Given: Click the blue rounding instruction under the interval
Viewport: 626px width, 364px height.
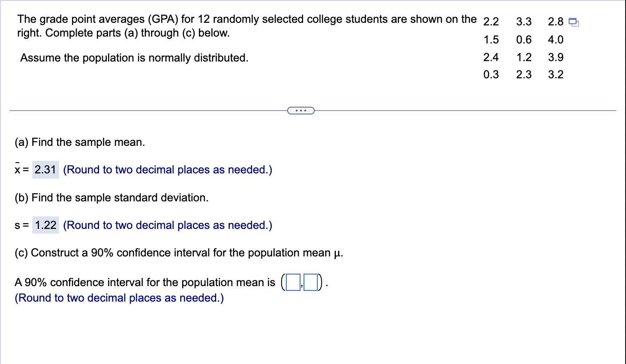Looking at the screenshot, I should (x=119, y=298).
